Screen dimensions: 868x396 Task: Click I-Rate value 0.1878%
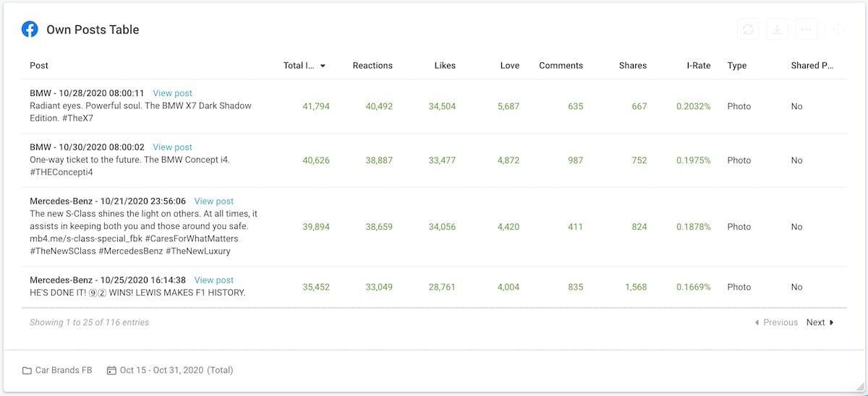[694, 227]
